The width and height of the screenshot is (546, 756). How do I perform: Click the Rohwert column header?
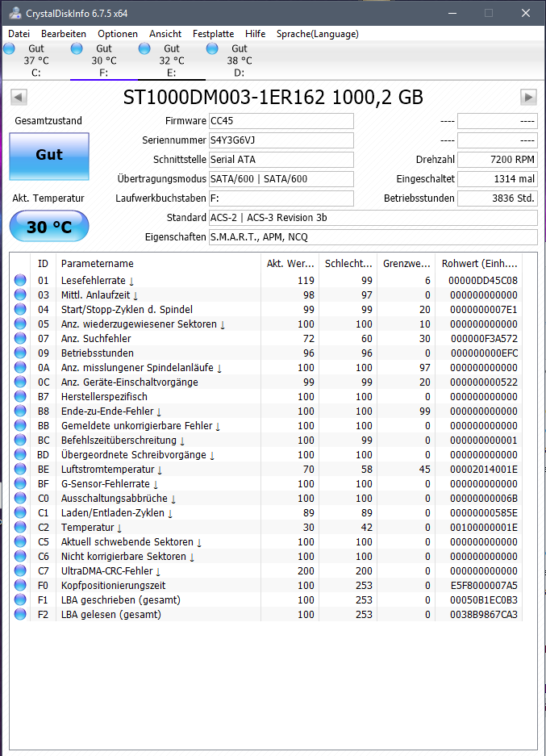coord(478,263)
